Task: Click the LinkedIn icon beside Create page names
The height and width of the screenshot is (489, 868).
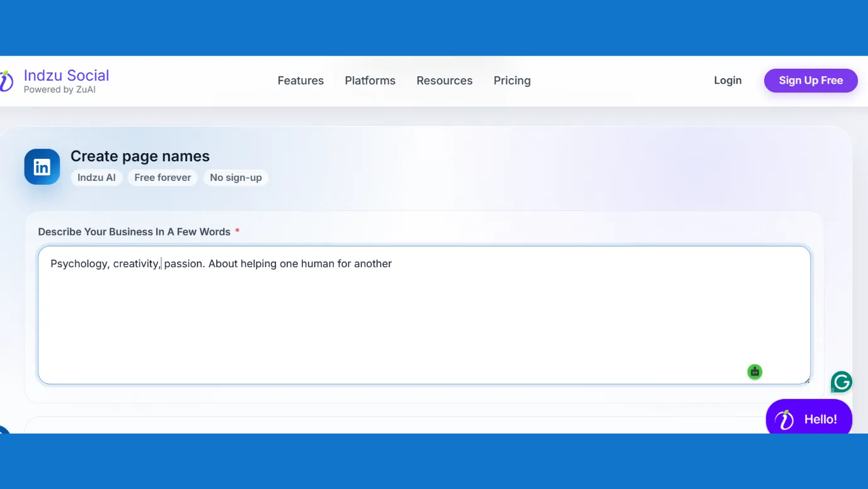Action: (42, 167)
